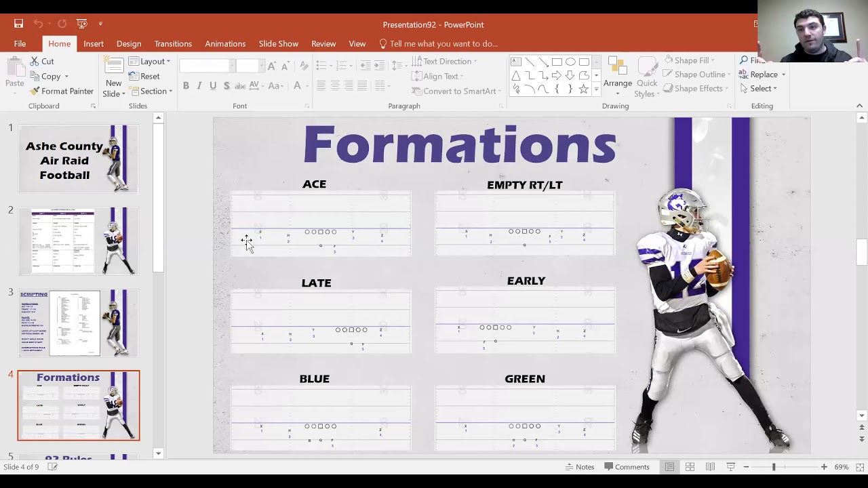Click the Replace button
868x488 pixels.
[x=758, y=75]
